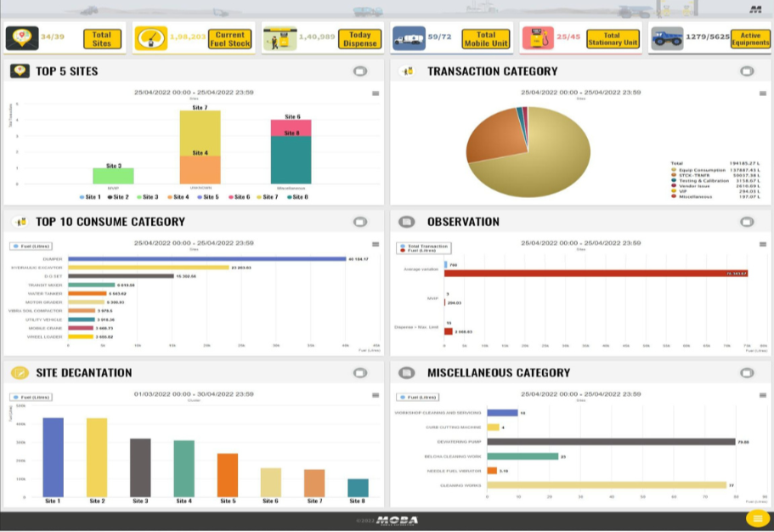
Task: Open the chart context menu in Top 5 Sites
Action: click(x=375, y=93)
